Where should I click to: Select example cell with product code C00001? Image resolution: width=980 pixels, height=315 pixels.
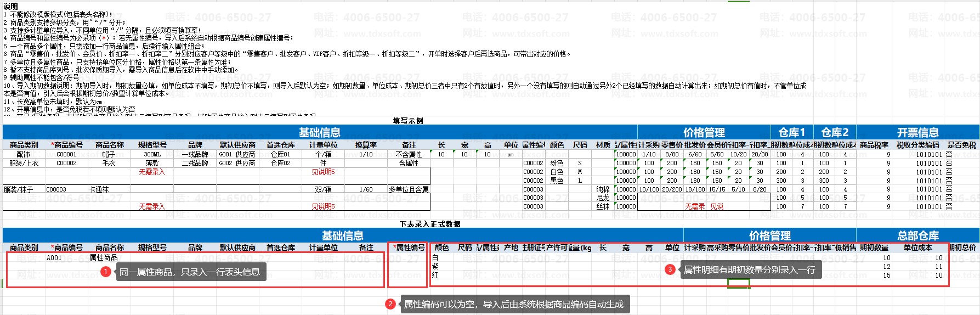click(x=66, y=154)
